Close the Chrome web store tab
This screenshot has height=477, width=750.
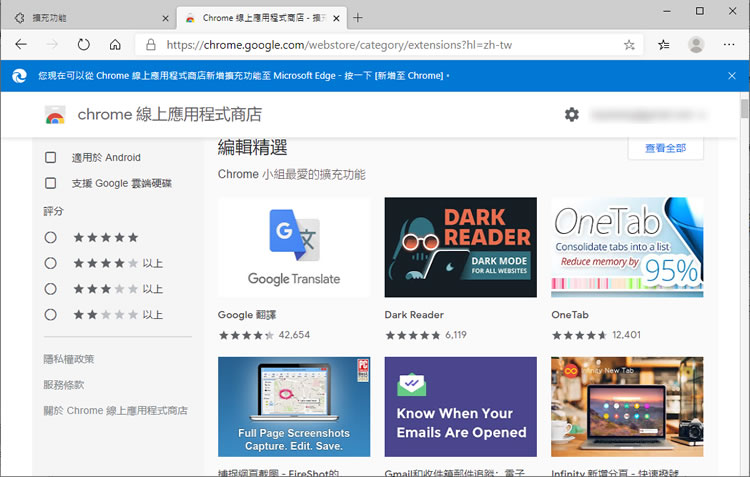click(x=336, y=18)
